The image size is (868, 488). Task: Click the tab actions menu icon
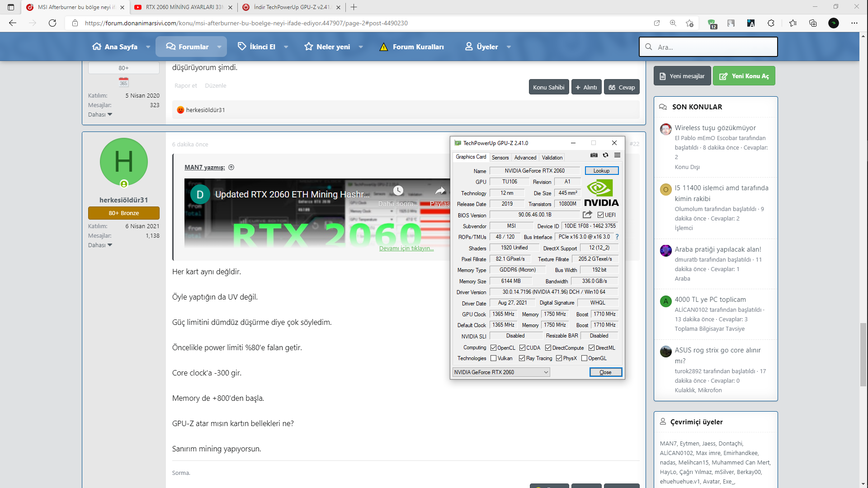click(x=11, y=7)
